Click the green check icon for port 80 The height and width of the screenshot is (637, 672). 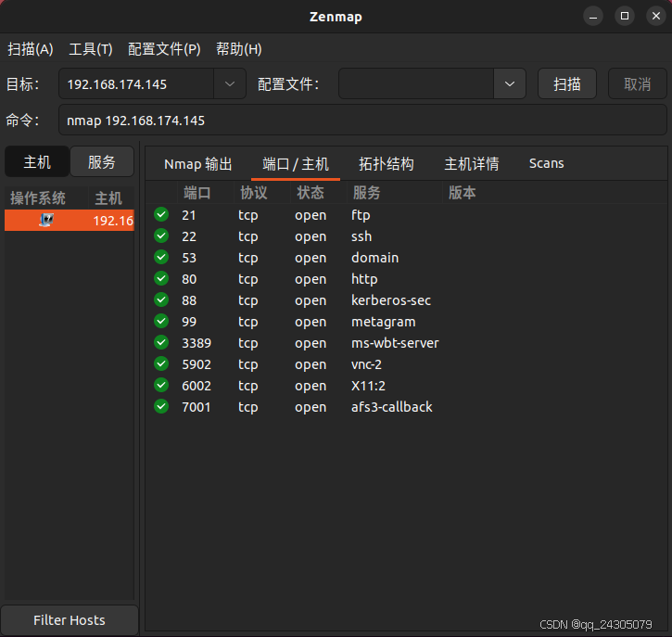[x=161, y=279]
